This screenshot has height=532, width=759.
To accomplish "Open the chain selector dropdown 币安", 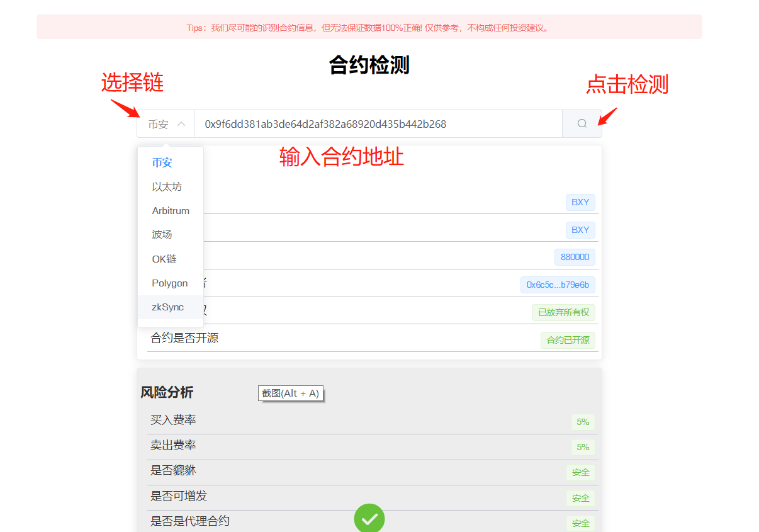I will click(159, 125).
